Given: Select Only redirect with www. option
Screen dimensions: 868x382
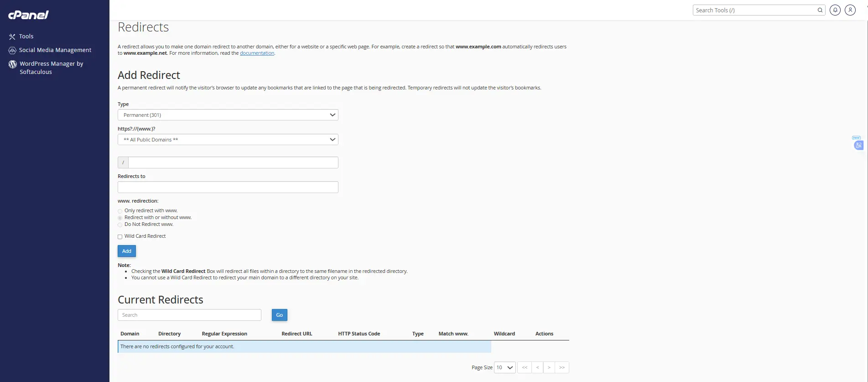Looking at the screenshot, I should pos(120,211).
